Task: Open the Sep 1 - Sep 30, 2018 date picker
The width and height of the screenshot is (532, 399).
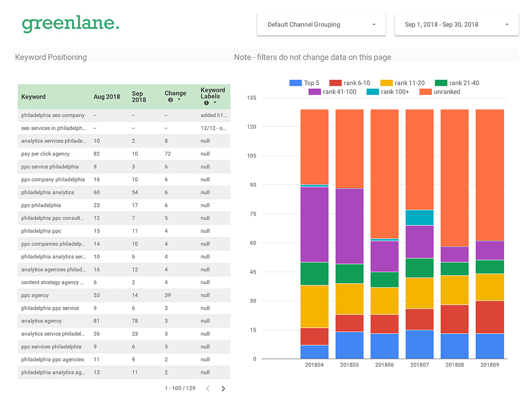Action: [456, 24]
